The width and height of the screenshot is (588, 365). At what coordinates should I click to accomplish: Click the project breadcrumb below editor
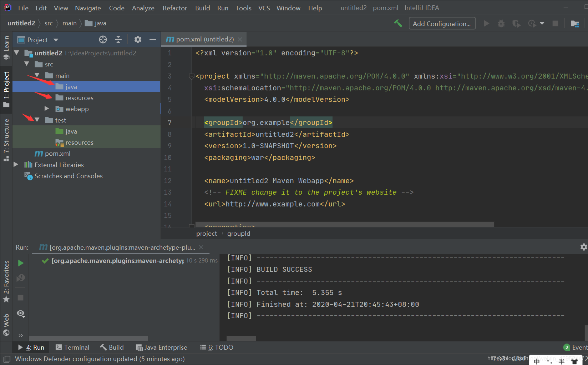[x=206, y=234]
